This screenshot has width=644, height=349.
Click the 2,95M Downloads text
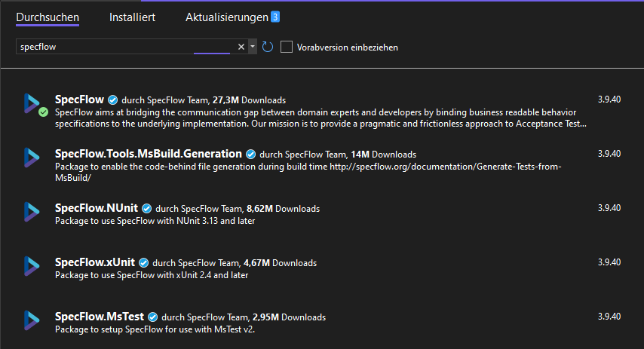(289, 317)
